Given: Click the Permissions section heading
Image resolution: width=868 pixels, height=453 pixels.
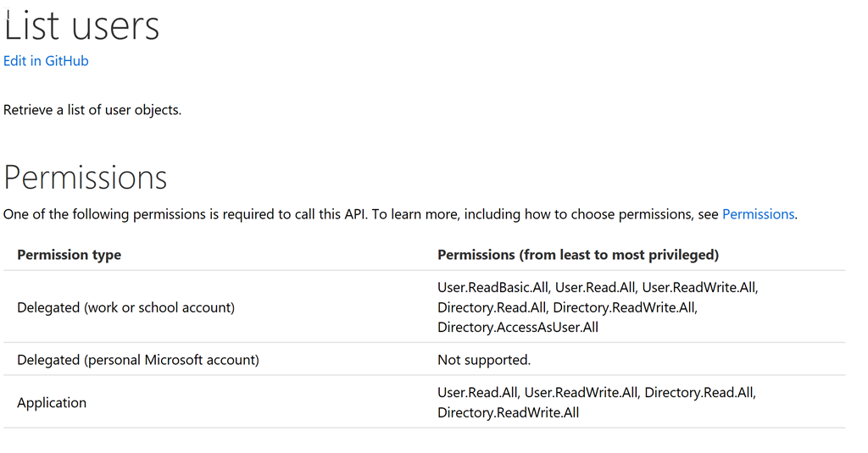Looking at the screenshot, I should [86, 178].
